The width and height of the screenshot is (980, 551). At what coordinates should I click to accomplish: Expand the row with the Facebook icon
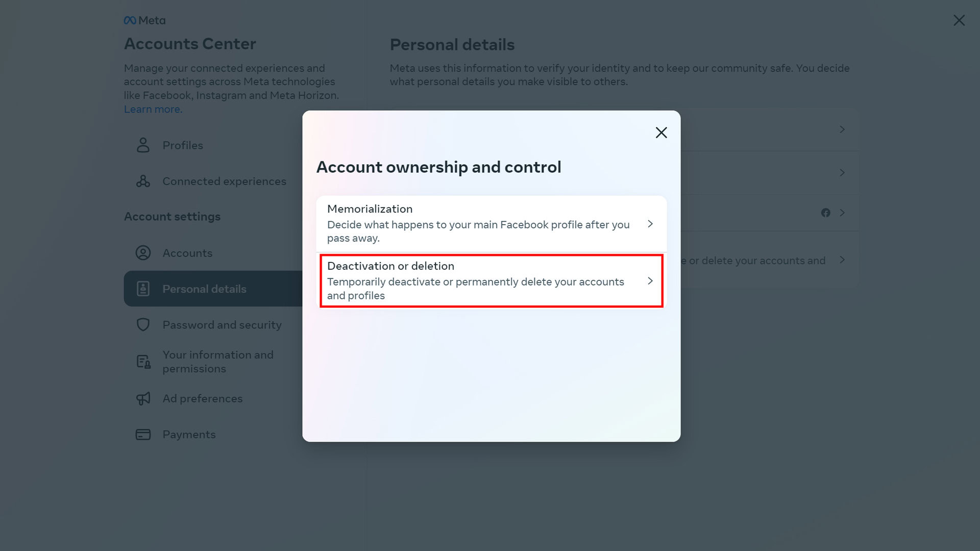842,212
